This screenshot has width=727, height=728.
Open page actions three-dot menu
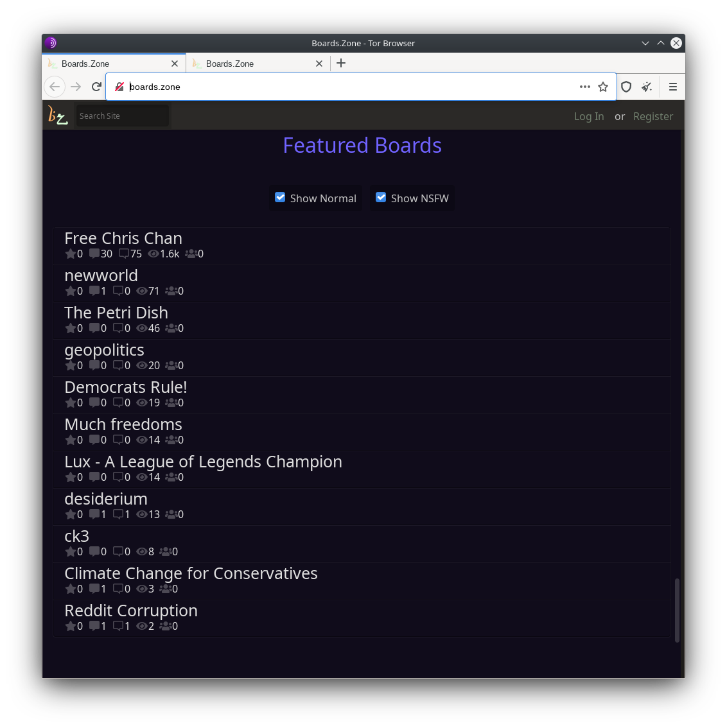(x=584, y=87)
